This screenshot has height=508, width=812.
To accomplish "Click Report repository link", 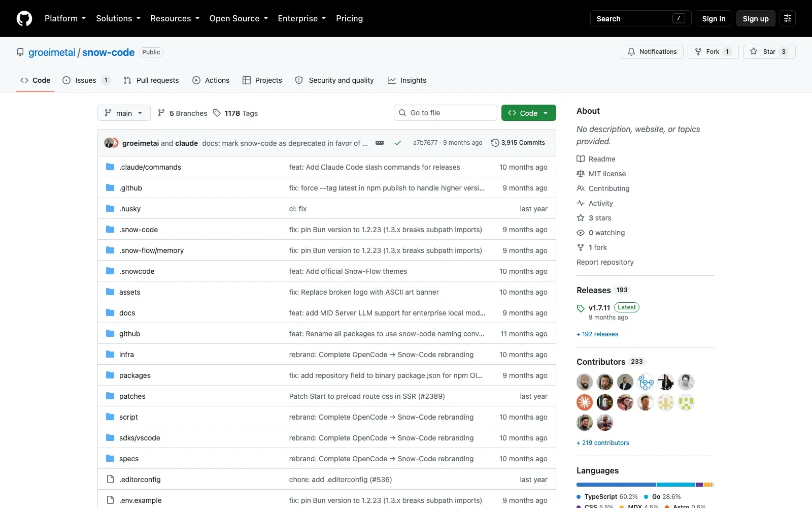I will point(605,262).
